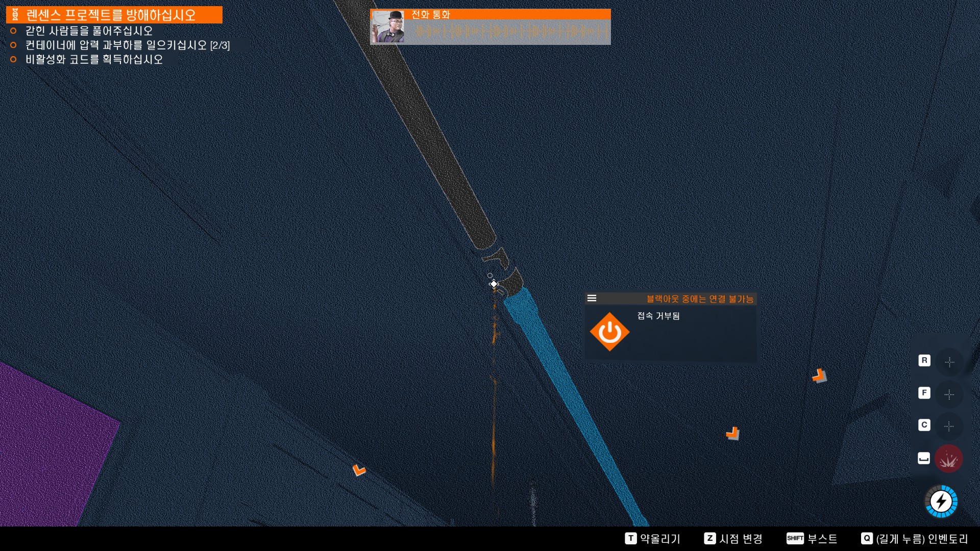Click the DNA mission icon beside title
The image size is (980, 551).
(x=15, y=15)
